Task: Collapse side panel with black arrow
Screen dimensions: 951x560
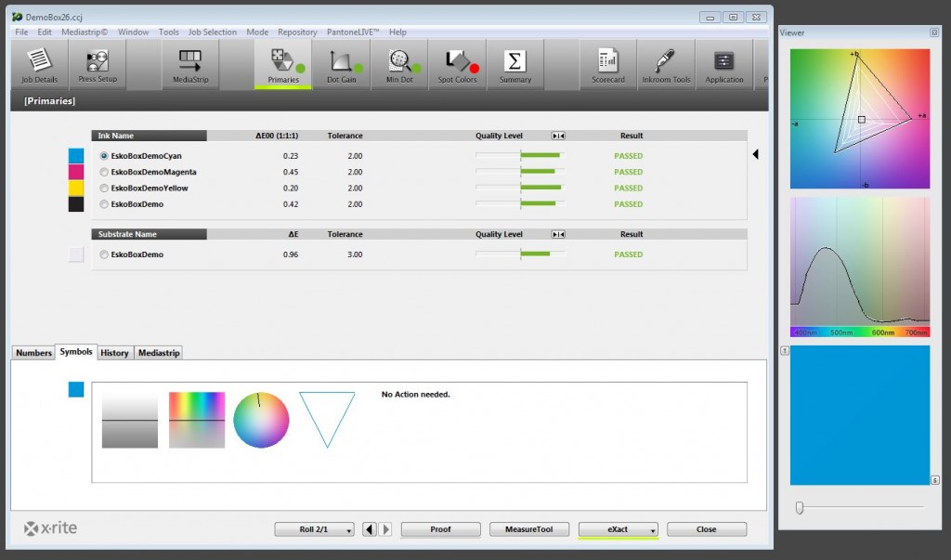Action: point(756,154)
